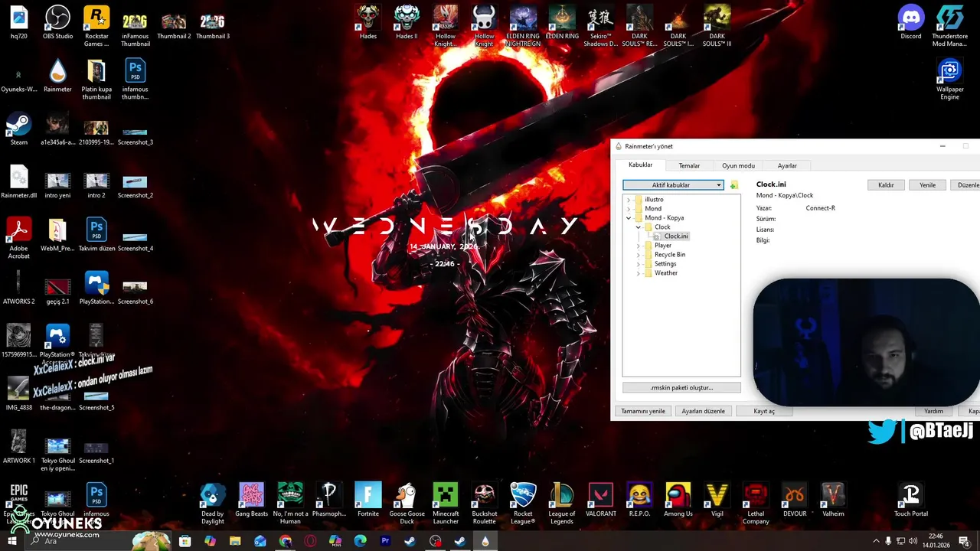Click the Ayarları düzenle button

pos(703,411)
